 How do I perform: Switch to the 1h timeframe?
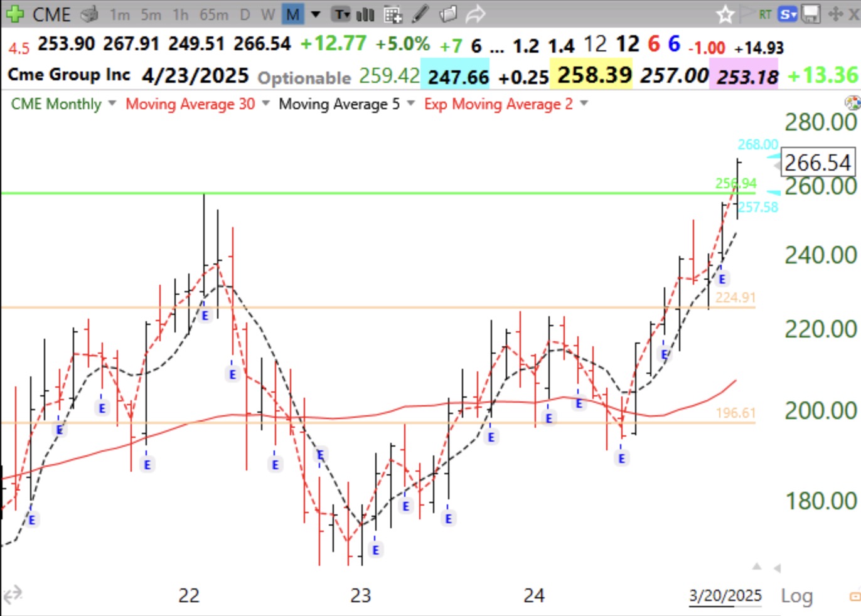tap(181, 14)
